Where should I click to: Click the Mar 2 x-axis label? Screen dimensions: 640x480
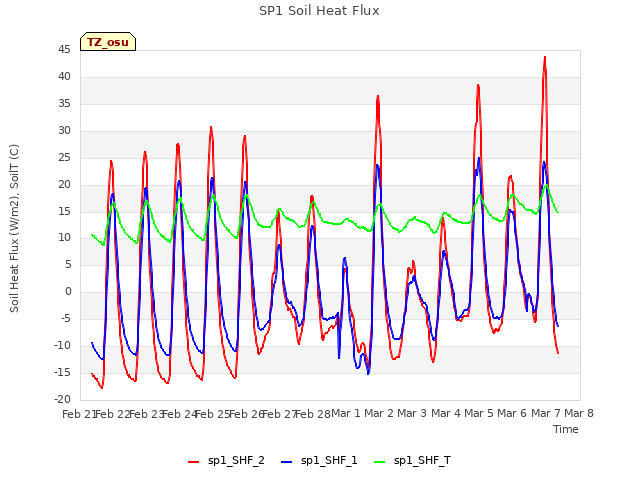(x=379, y=413)
